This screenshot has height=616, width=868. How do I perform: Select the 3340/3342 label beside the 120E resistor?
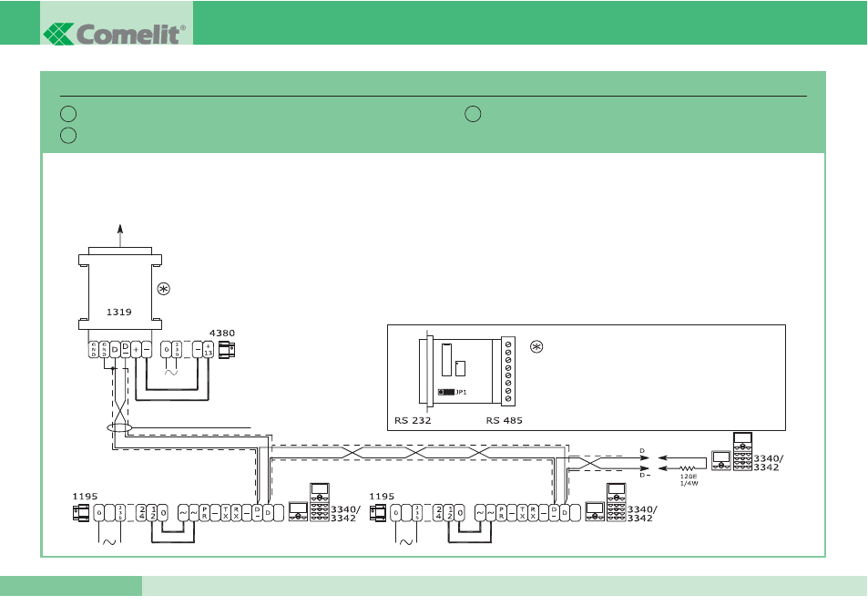pyautogui.click(x=769, y=463)
